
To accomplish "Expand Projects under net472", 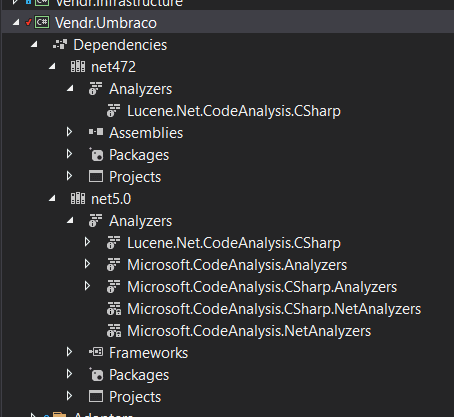I will click(x=69, y=176).
